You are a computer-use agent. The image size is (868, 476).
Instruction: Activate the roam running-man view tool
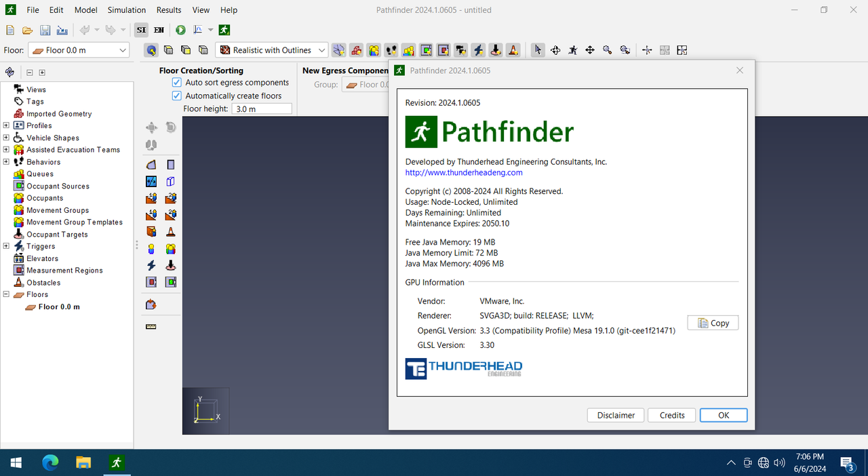pos(573,50)
